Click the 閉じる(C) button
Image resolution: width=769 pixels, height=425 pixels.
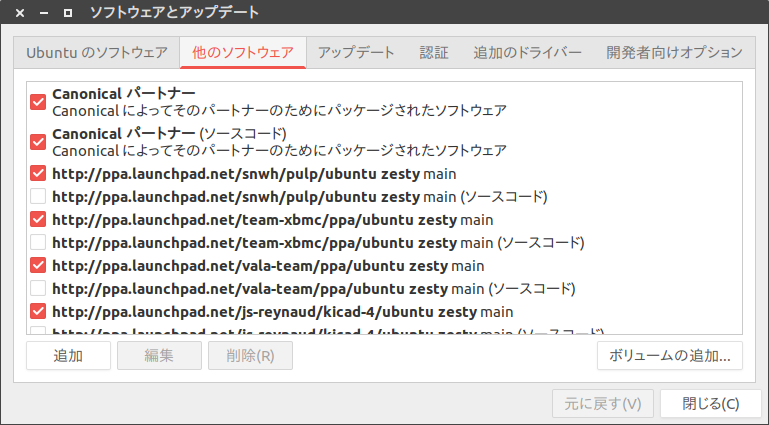pos(710,404)
